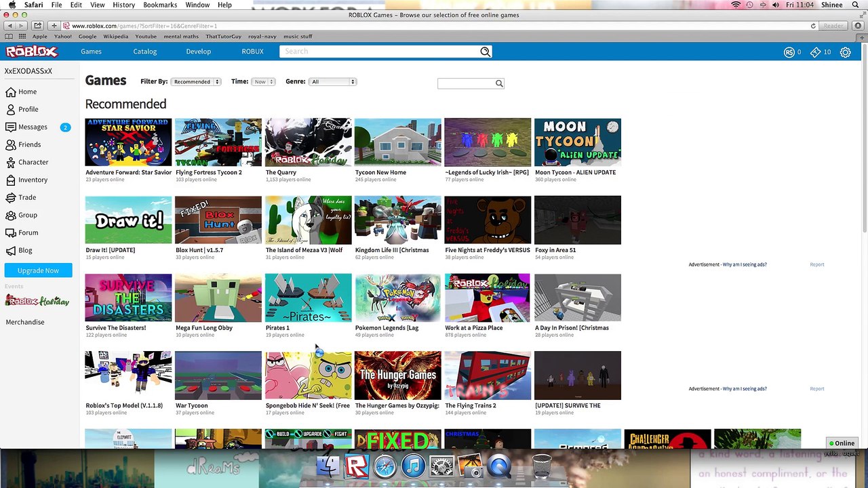Image resolution: width=868 pixels, height=488 pixels.
Task: Click the games search magnifier icon
Action: [499, 83]
